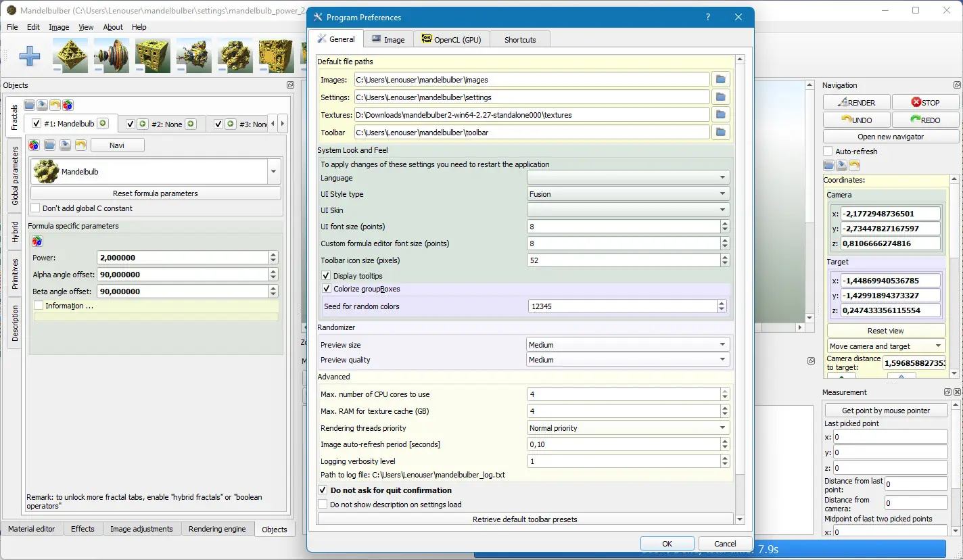The height and width of the screenshot is (560, 963).
Task: Click the dice icon left of Navi button
Action: coord(34,145)
